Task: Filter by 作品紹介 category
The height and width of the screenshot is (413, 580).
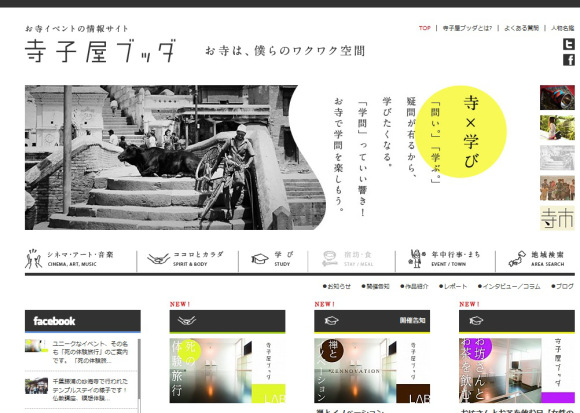Action: click(414, 286)
